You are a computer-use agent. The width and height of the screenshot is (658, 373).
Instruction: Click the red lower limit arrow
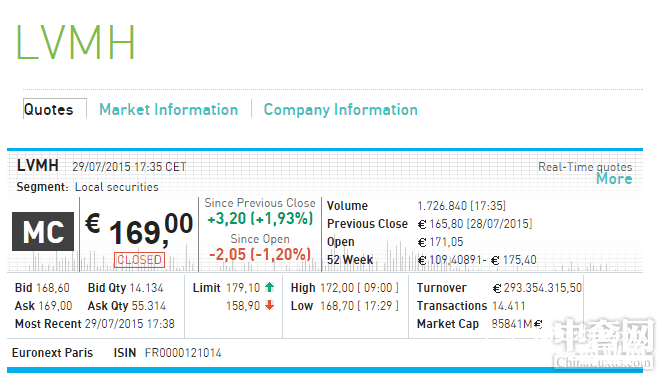[269, 305]
